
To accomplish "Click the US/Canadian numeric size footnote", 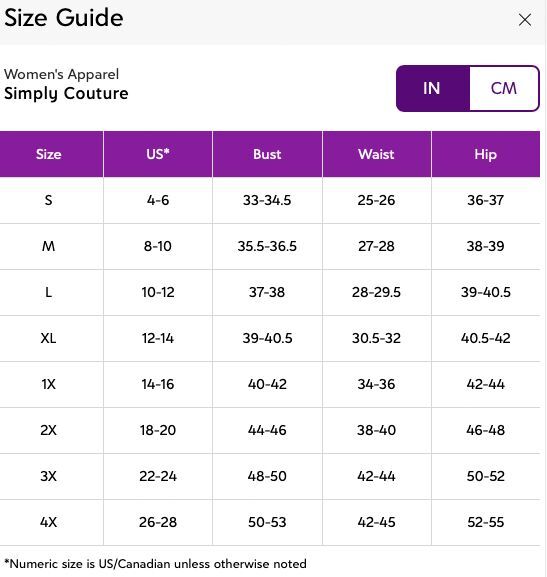I will point(155,564).
